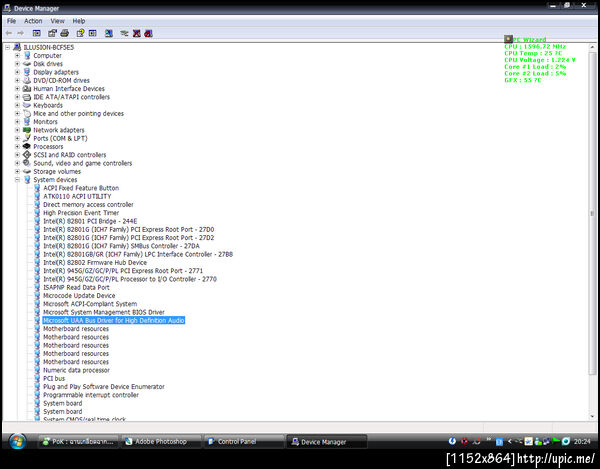Collapse the ILLUSION-BCF5E5 root node
600x469 pixels.
(8, 47)
